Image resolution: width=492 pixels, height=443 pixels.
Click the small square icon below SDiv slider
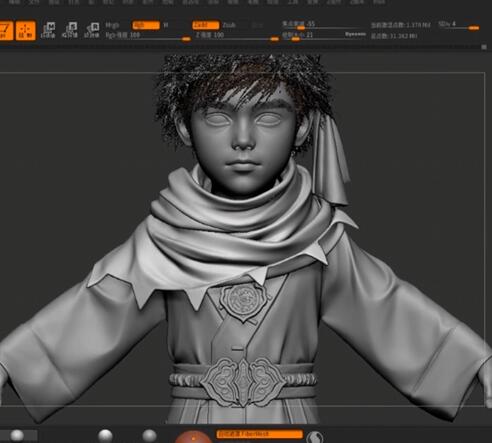pos(484,47)
